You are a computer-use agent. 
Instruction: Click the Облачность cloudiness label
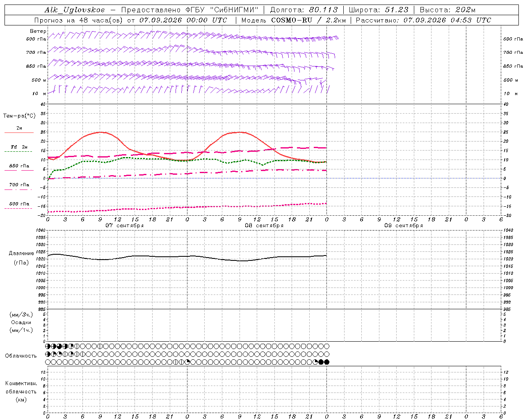click(21, 356)
